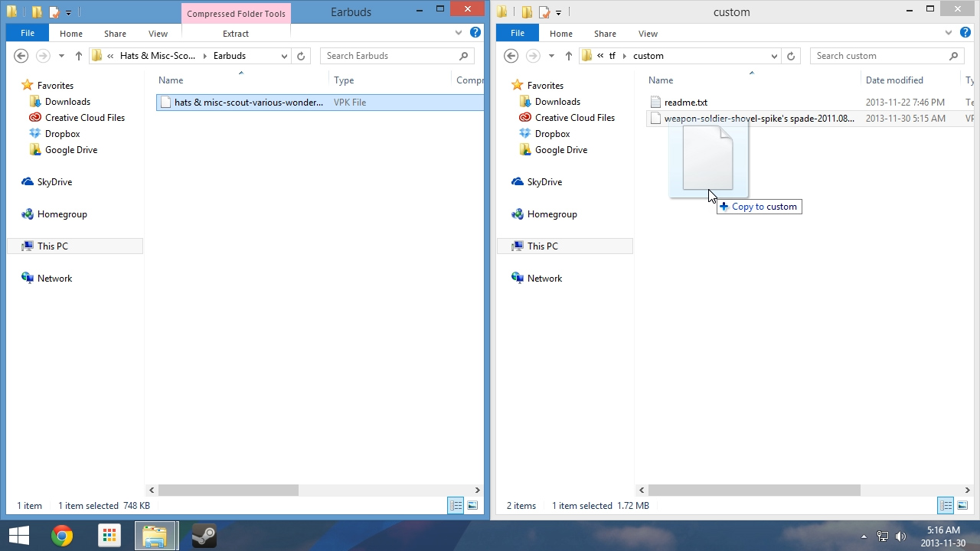
Task: Customize Quick Access Toolbar in custom window
Action: [x=558, y=12]
